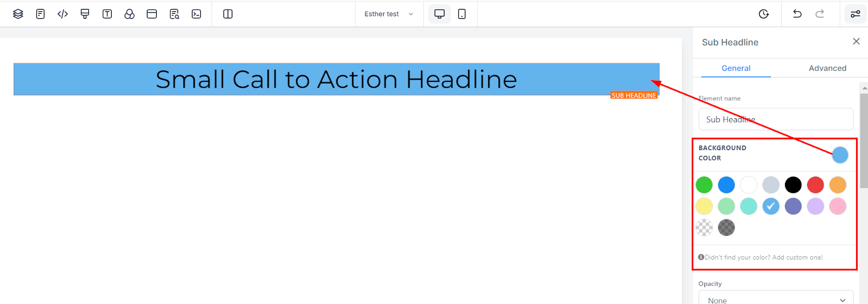Screen dimensions: 868x304
Task: Choose the red background color swatch
Action: coord(815,185)
